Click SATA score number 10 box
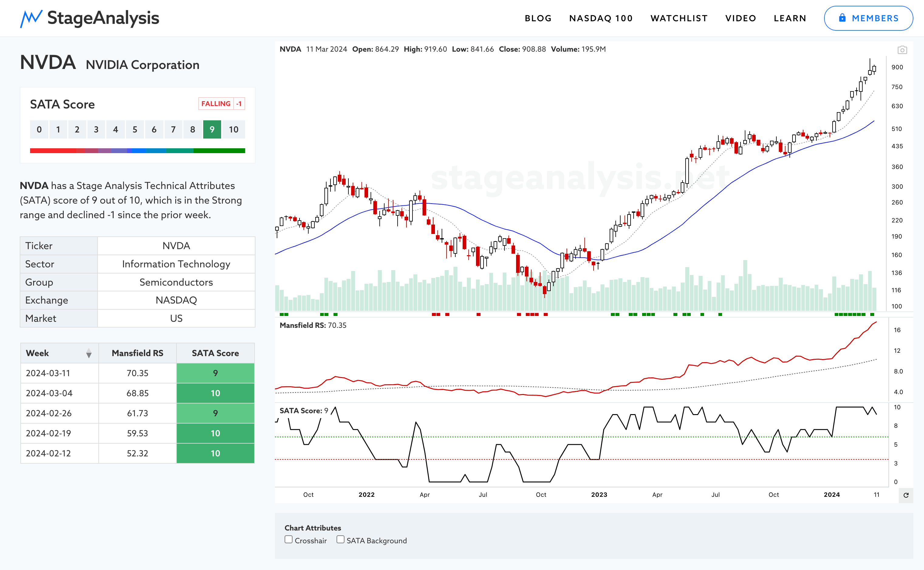The height and width of the screenshot is (570, 924). coord(233,130)
